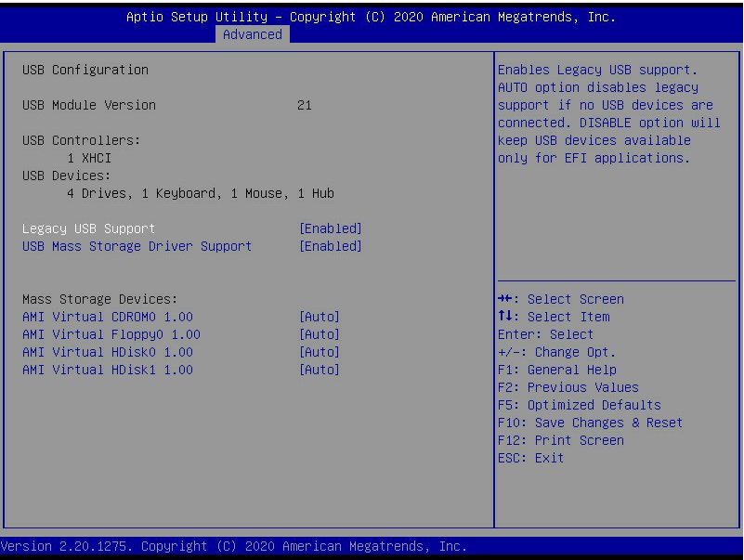Image resolution: width=744 pixels, height=560 pixels.
Task: Click the Legacy USB support help description
Action: tap(609, 114)
